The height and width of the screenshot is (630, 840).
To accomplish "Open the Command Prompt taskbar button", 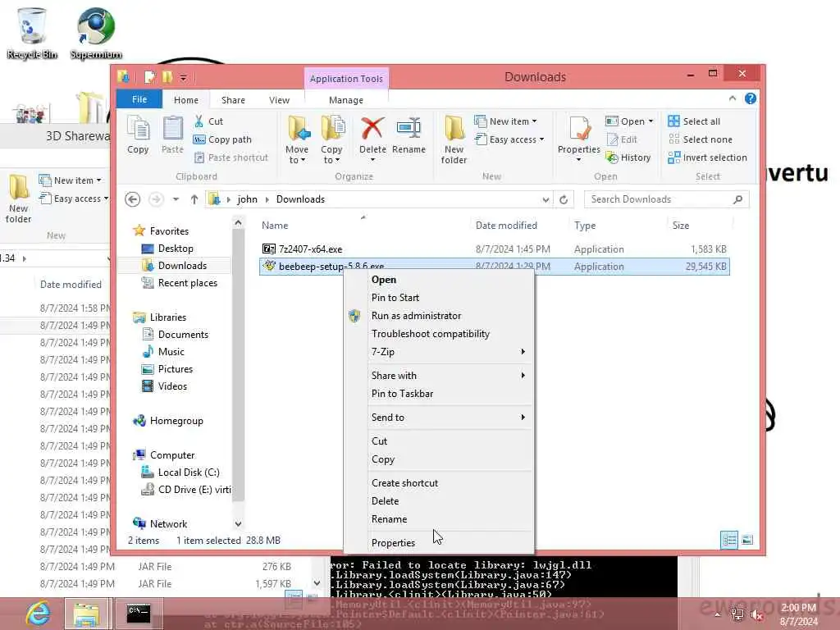I will pos(138,614).
